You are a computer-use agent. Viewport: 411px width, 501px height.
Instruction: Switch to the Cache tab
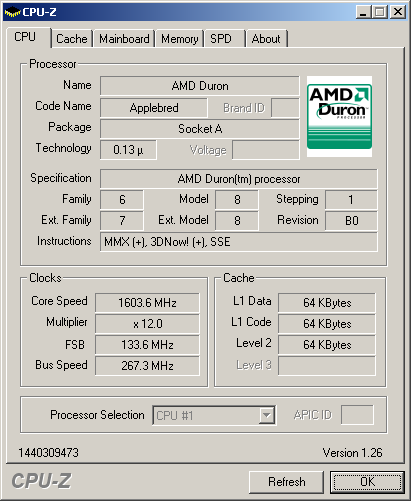pyautogui.click(x=72, y=39)
